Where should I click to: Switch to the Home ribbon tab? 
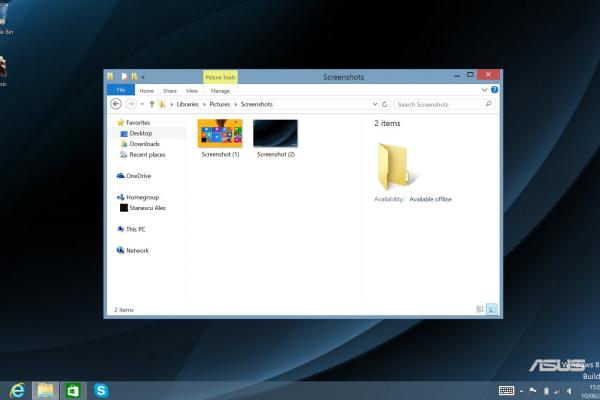(147, 91)
